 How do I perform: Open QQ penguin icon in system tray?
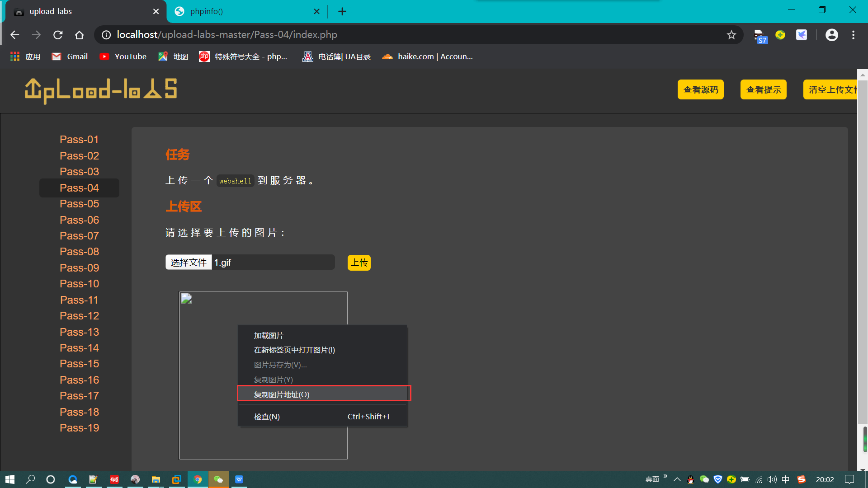pyautogui.click(x=690, y=479)
